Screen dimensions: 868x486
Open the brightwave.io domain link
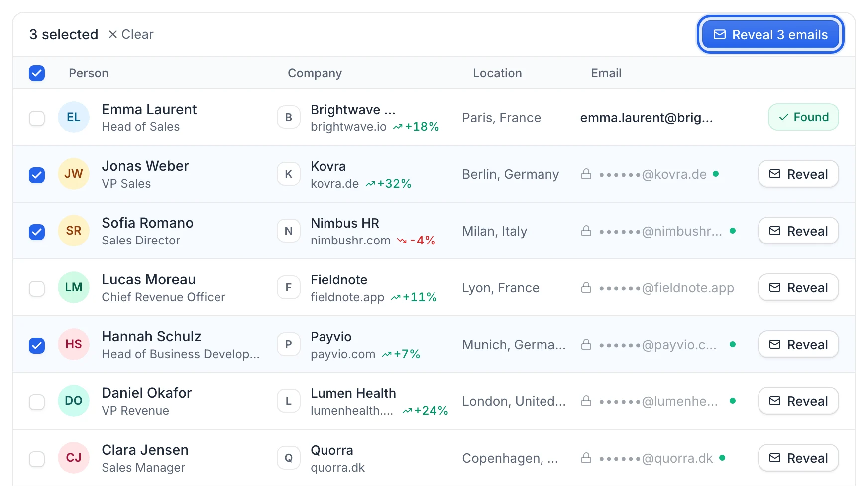[348, 127]
